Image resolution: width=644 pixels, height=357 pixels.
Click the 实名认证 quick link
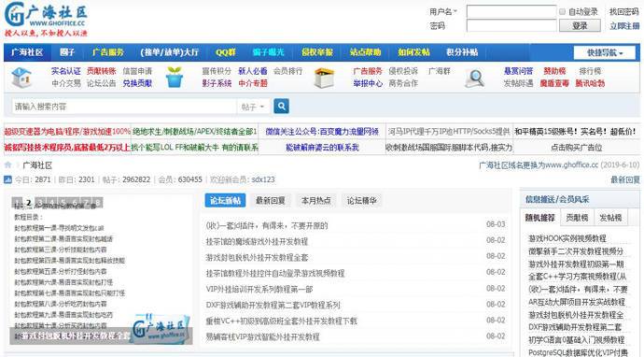click(x=66, y=71)
